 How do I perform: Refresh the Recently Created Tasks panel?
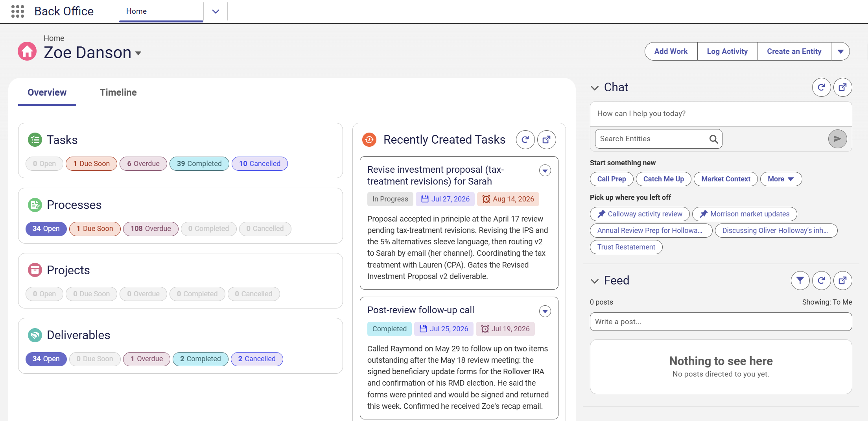525,140
